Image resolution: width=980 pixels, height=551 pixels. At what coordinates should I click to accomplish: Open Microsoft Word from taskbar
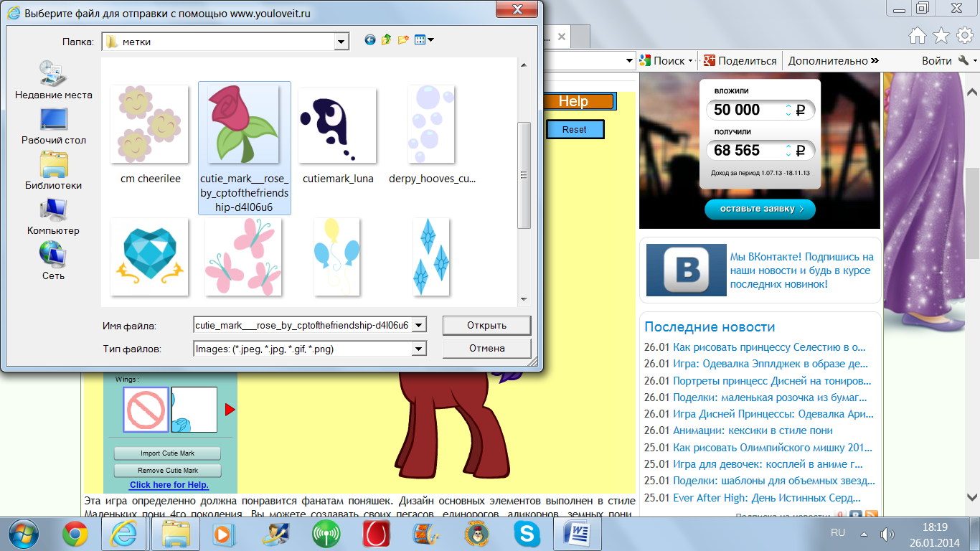577,534
